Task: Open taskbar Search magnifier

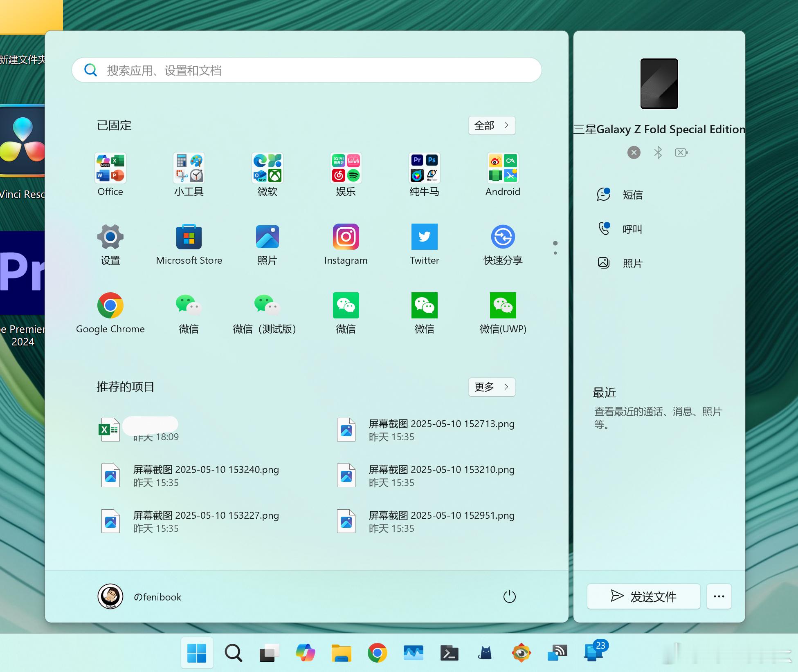Action: click(233, 653)
